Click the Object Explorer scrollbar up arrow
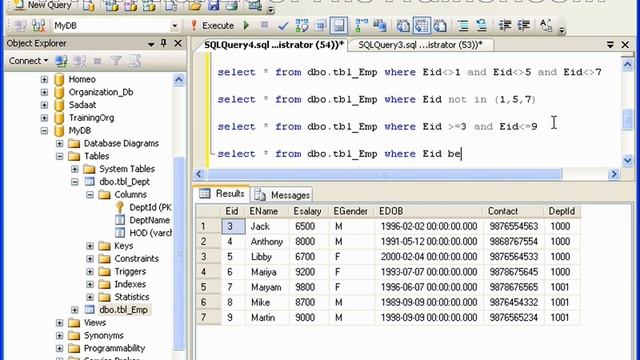Viewport: 640px width, 360px height. 179,80
